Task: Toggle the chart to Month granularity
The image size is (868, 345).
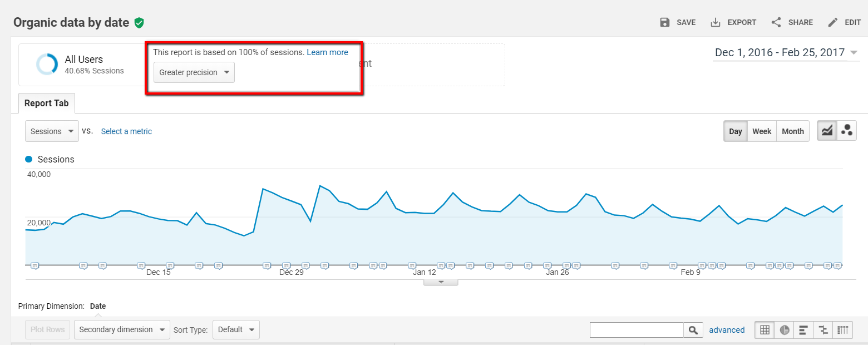Action: [792, 131]
